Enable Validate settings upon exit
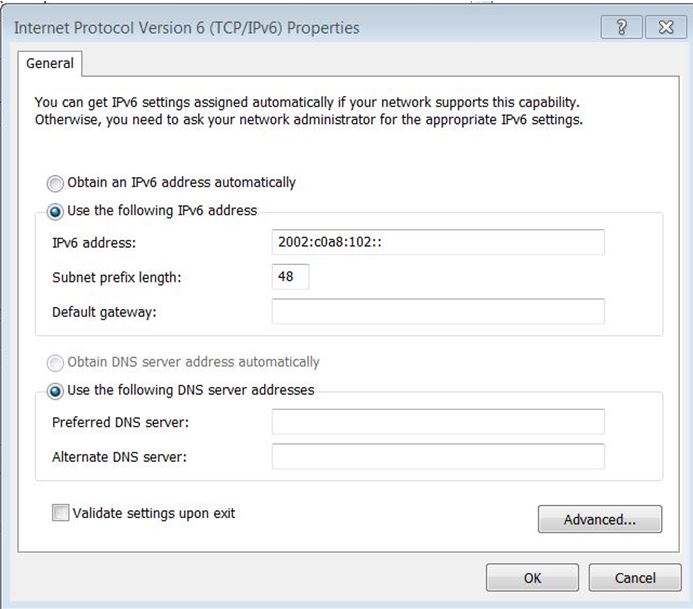 pyautogui.click(x=61, y=513)
